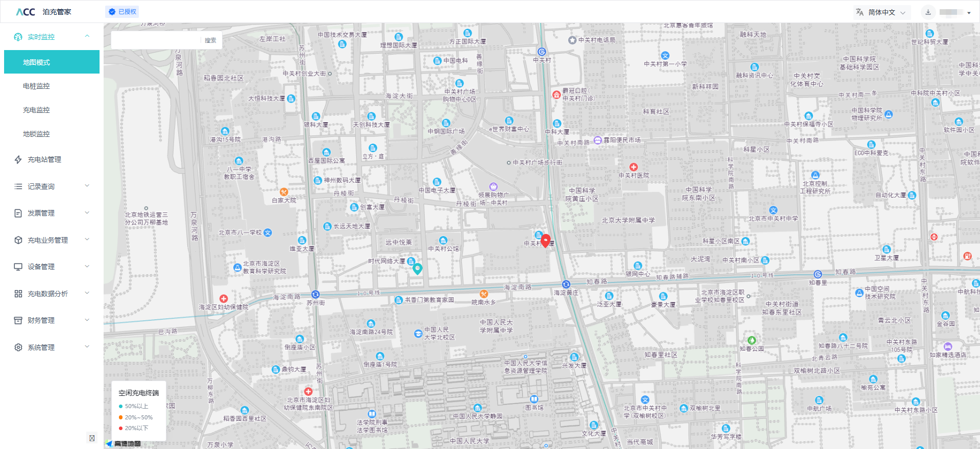980x449 pixels.
Task: Expand the 记录查询 chevron
Action: 87,186
